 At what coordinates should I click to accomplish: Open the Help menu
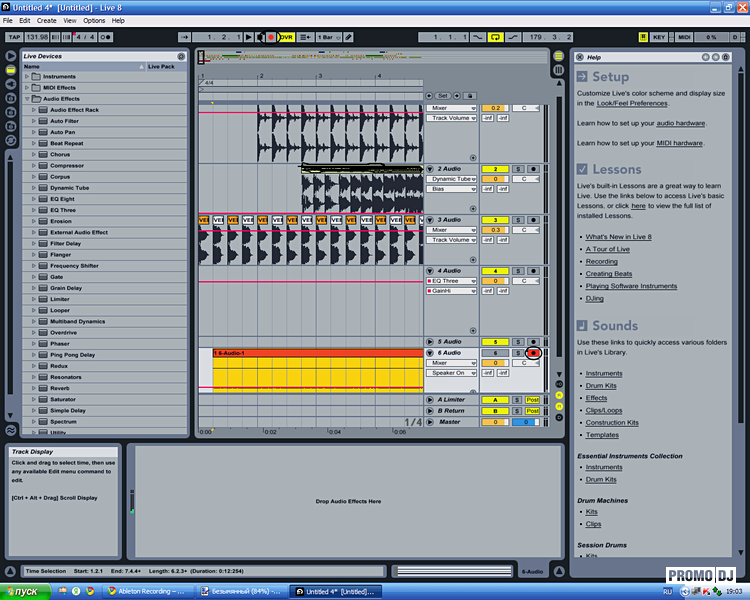tap(118, 21)
